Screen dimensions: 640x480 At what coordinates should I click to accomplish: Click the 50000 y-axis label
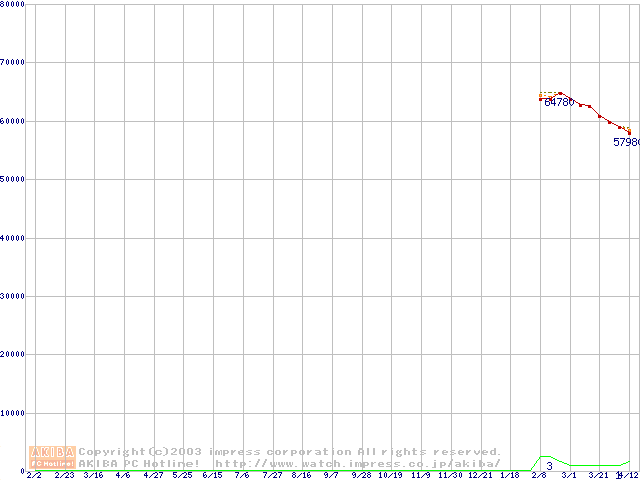click(13, 179)
